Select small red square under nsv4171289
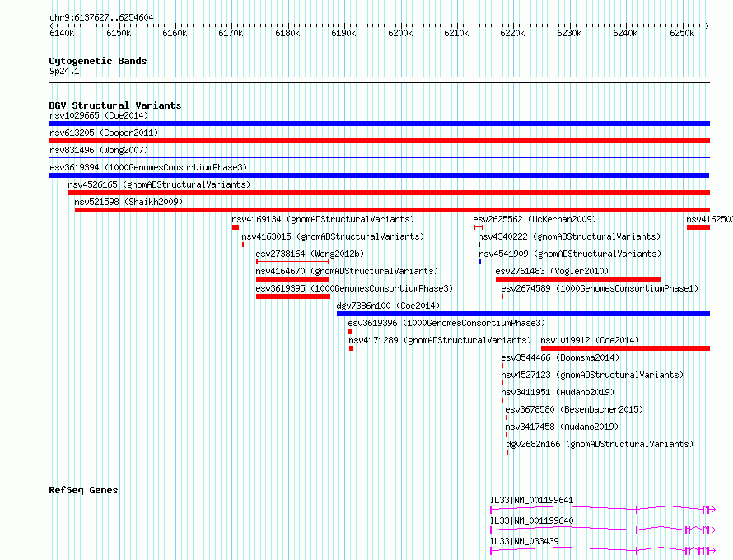The width and height of the screenshot is (733, 560). (351, 348)
